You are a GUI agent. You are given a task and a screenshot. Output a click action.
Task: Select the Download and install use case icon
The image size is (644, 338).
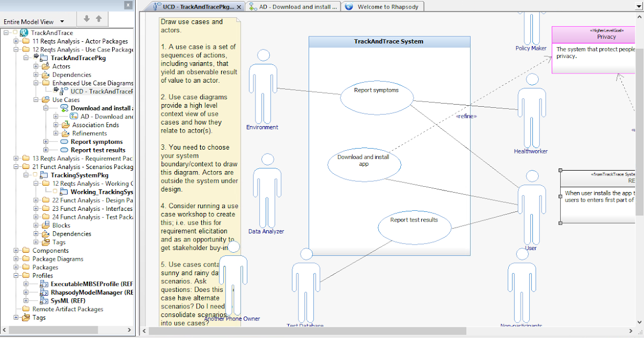pos(64,108)
